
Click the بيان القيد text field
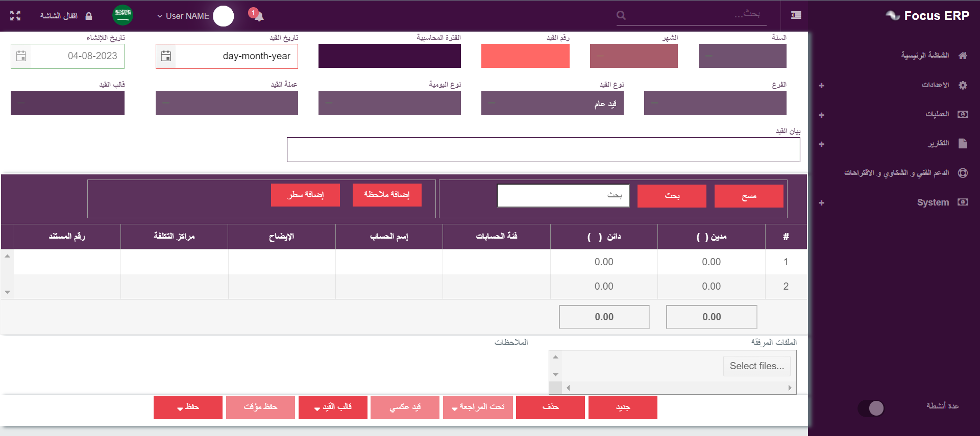coord(543,149)
